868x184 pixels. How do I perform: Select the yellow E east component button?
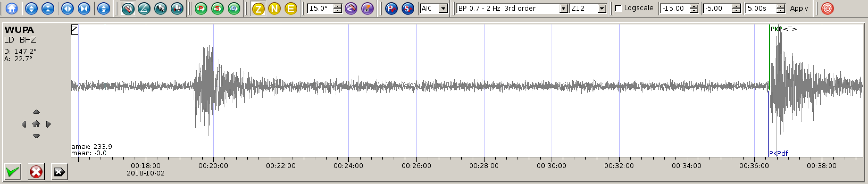291,9
